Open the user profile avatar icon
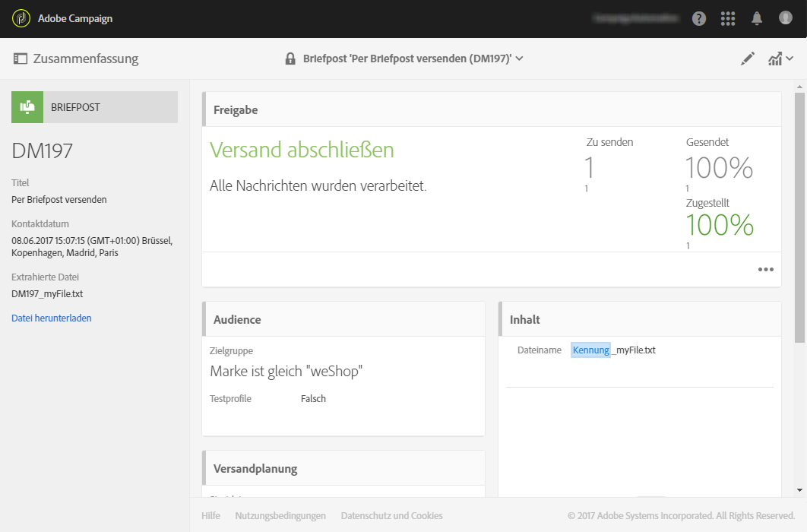This screenshot has height=532, width=807. coord(786,18)
